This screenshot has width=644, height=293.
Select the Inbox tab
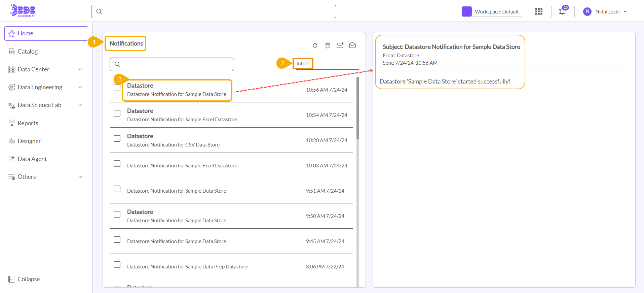click(x=303, y=64)
